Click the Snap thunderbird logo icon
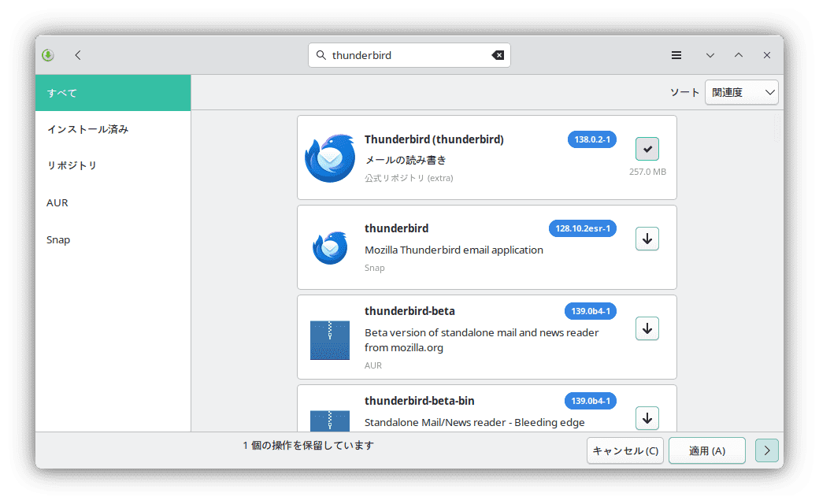Screen dimensions: 819x504 [330, 247]
